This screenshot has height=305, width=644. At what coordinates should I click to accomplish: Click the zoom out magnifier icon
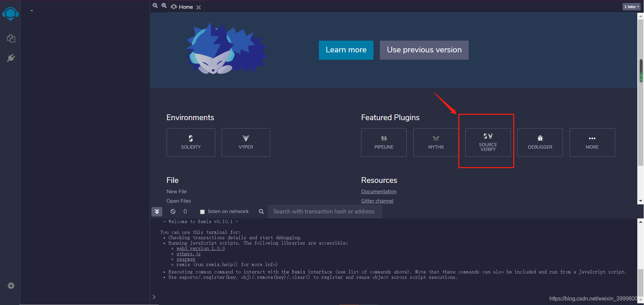[x=155, y=6]
